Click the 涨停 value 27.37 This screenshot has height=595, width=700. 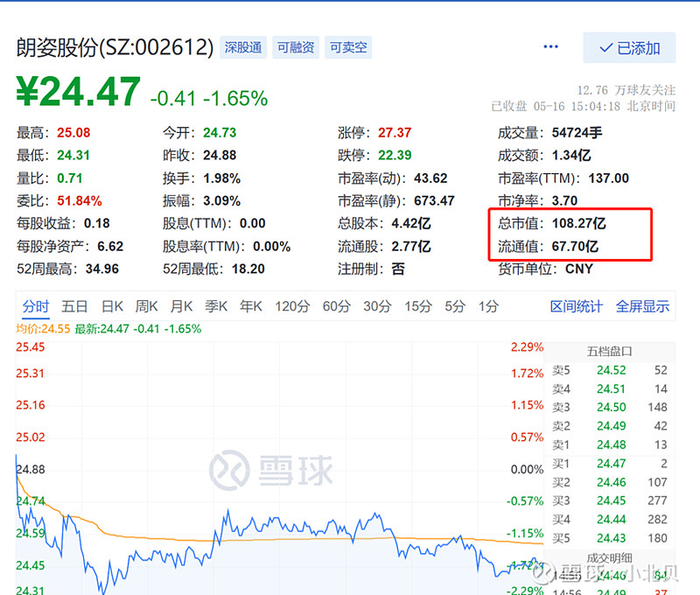[395, 133]
